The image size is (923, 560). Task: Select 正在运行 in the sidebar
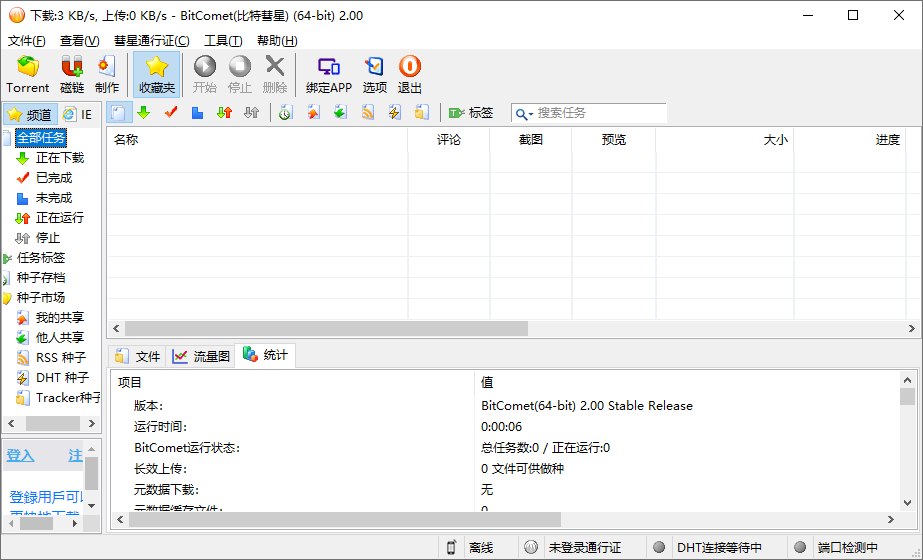[x=60, y=218]
